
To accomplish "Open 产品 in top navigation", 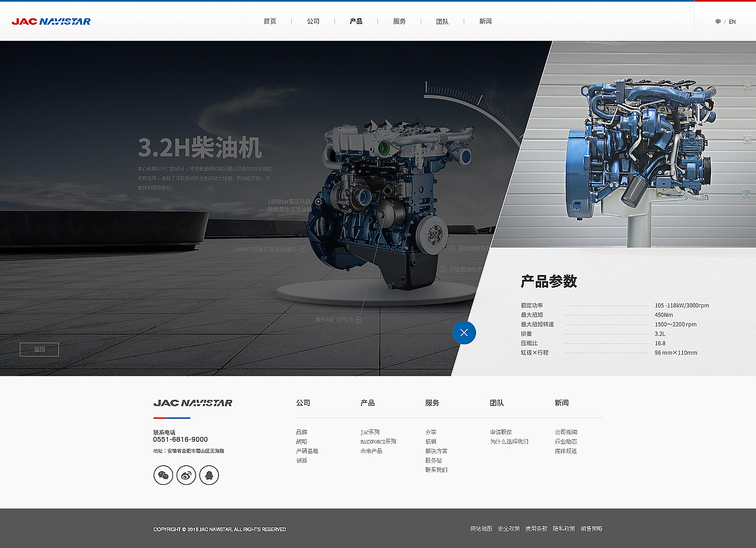I will pos(356,21).
